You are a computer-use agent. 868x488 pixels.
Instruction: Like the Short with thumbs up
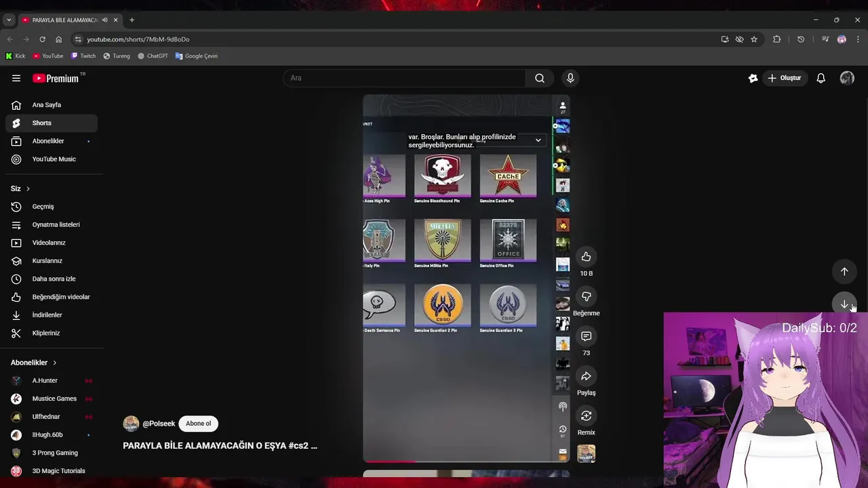tap(586, 257)
